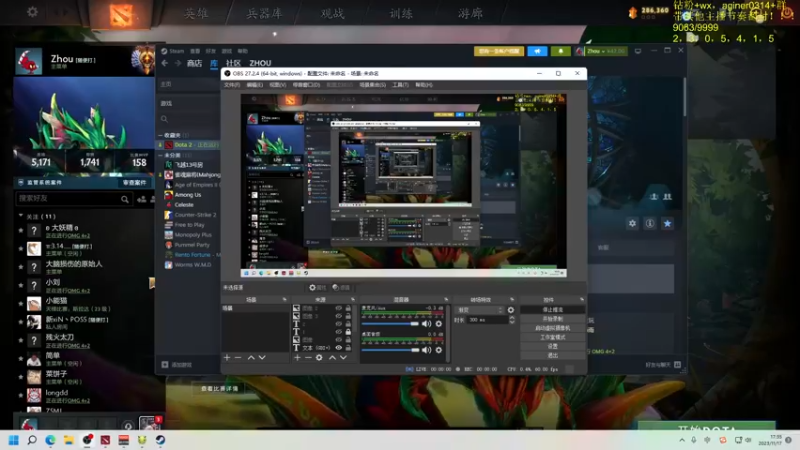Collapse the 关注 (11) friends group

(21, 216)
